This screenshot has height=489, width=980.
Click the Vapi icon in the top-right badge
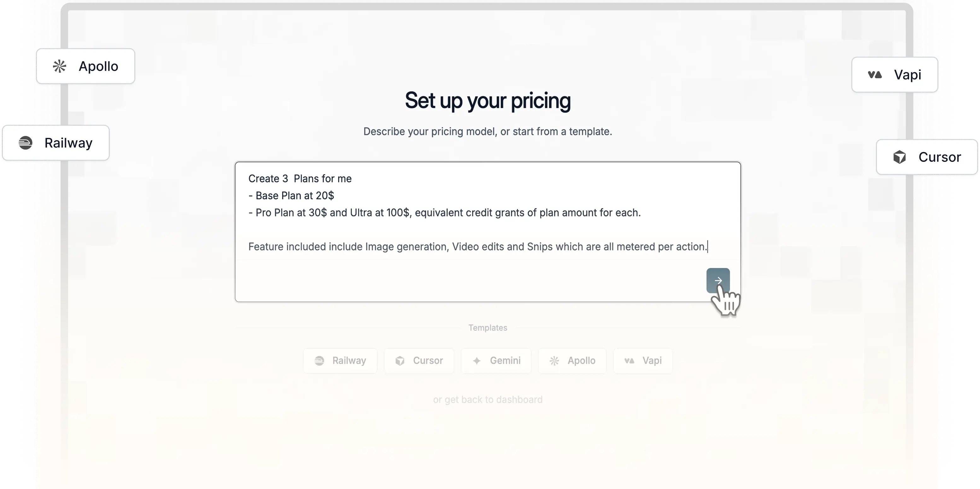coord(875,74)
